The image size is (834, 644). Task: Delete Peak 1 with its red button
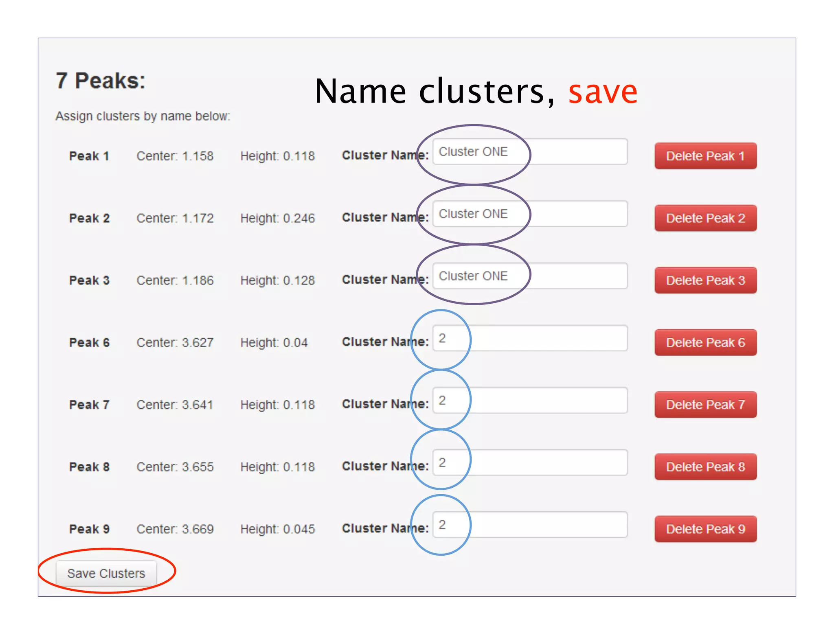[x=705, y=156]
